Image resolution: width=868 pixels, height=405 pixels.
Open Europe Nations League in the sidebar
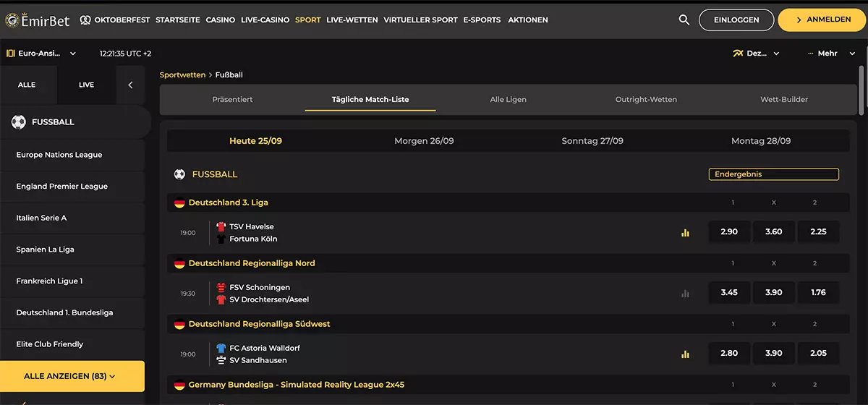72,155
